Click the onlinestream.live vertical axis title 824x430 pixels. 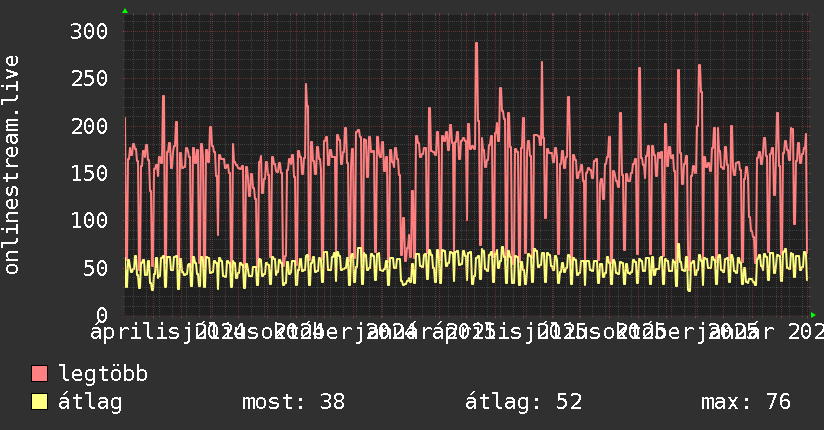tap(11, 165)
